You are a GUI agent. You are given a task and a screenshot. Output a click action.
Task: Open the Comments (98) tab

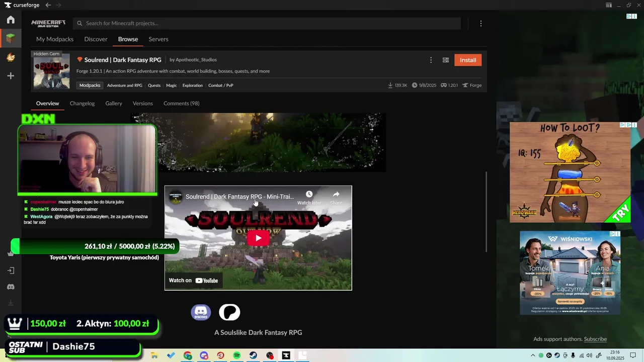pos(181,104)
